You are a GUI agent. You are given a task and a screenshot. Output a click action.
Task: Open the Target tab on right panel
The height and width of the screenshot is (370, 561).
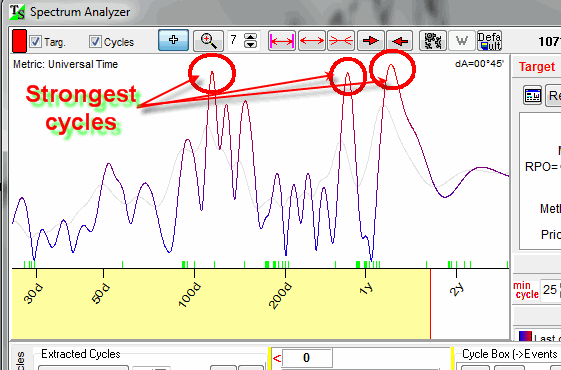(537, 67)
